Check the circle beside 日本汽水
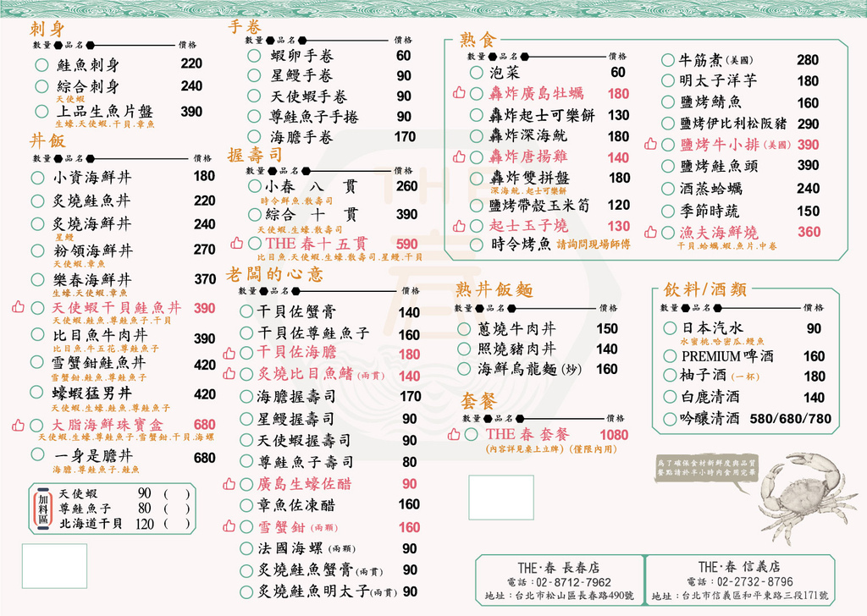Viewport: 867px width, 616px height. point(670,328)
